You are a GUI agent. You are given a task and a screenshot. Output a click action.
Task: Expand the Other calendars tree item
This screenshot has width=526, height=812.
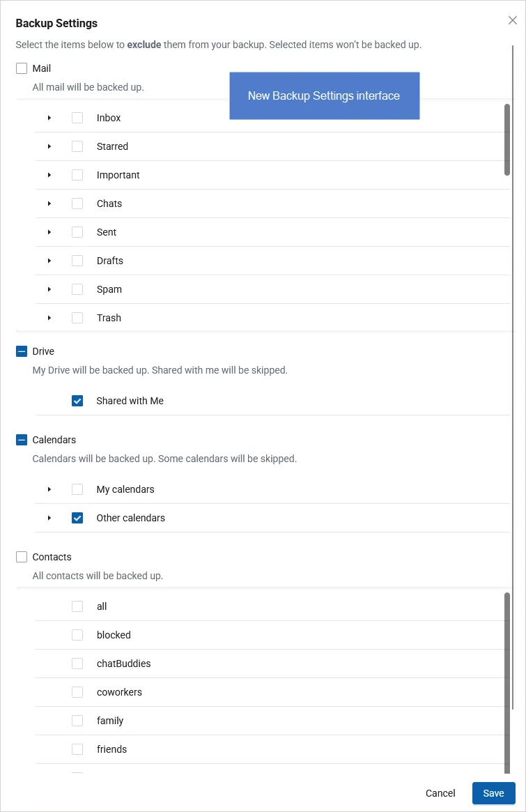coord(49,518)
